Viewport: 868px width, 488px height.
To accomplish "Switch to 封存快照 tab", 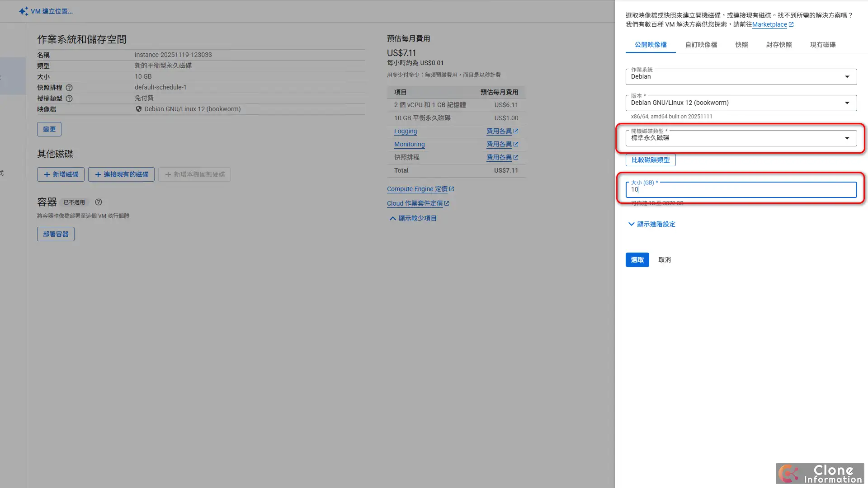I will (x=779, y=45).
